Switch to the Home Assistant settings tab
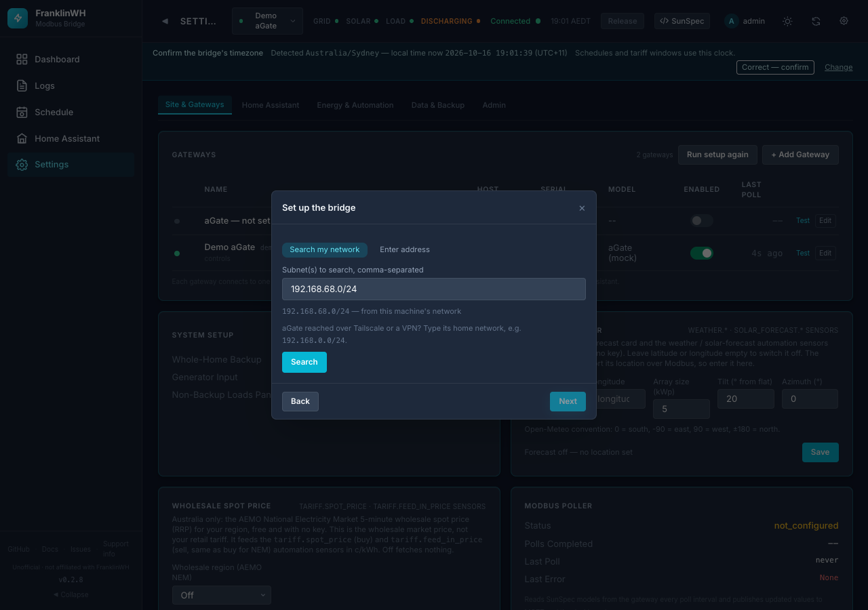The image size is (868, 610). click(x=271, y=105)
